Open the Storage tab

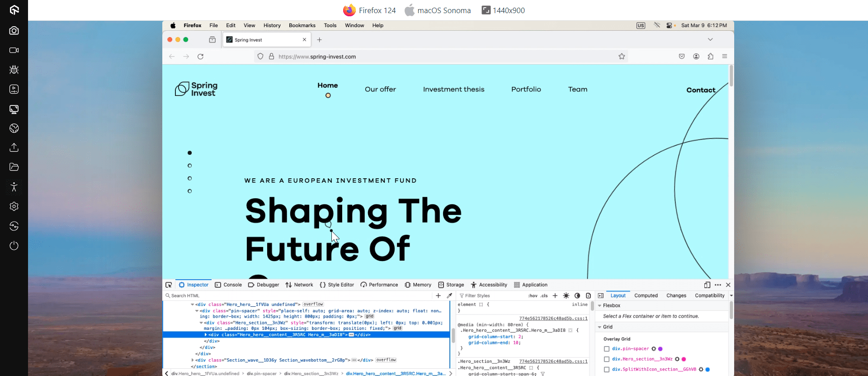point(451,285)
